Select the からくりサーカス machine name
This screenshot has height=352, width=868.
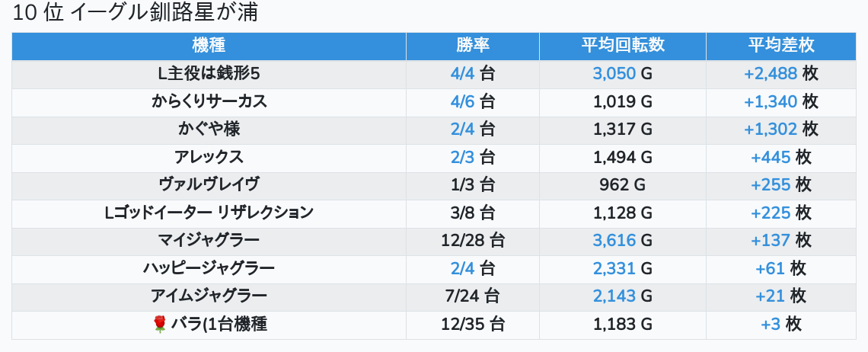(209, 101)
